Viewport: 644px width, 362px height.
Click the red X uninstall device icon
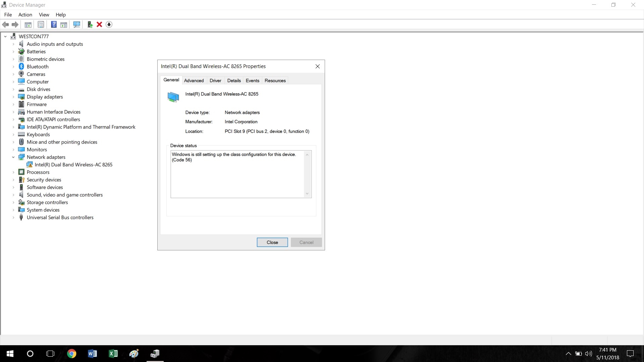click(x=99, y=24)
